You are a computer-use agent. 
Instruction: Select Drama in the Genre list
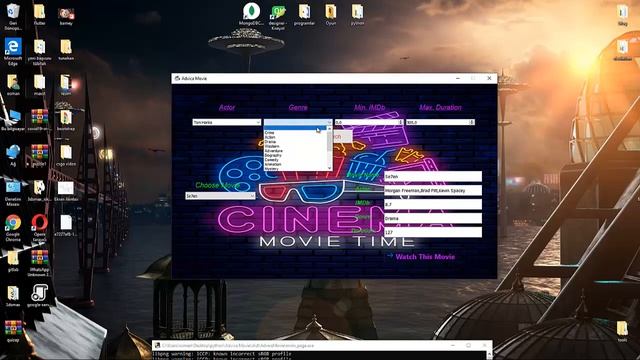click(296, 142)
